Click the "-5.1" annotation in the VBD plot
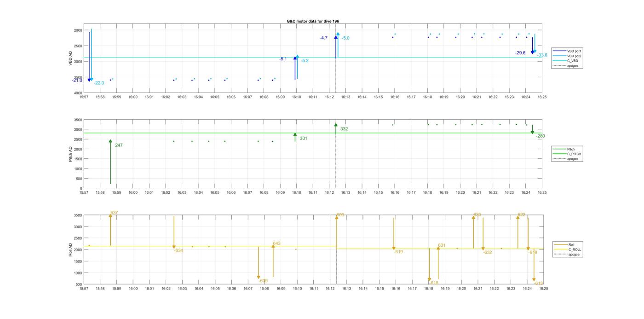 point(283,59)
